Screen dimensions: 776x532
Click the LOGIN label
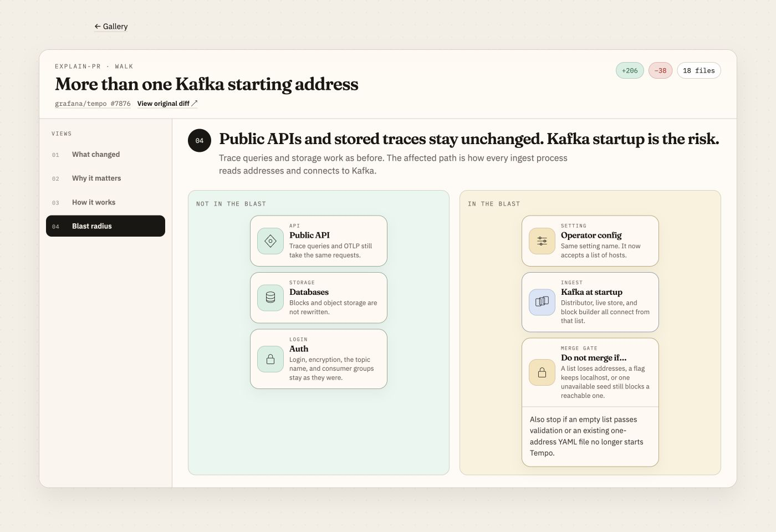(x=298, y=340)
